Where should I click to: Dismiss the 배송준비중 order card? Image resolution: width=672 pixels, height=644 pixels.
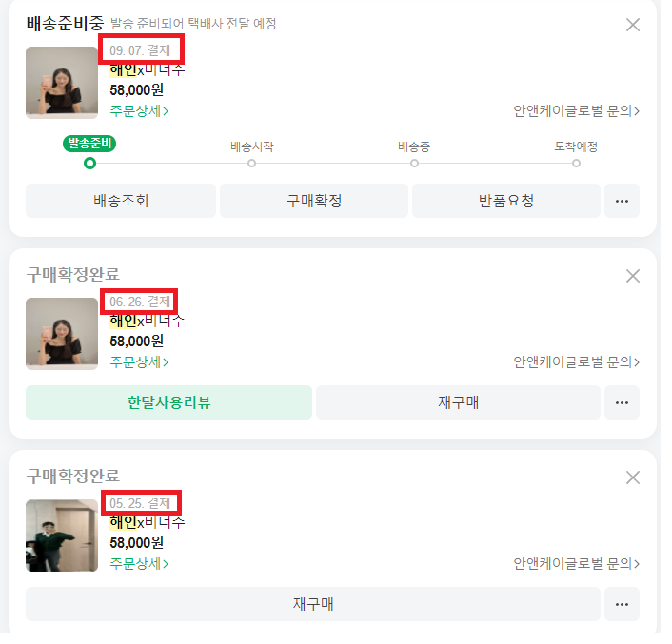[633, 26]
